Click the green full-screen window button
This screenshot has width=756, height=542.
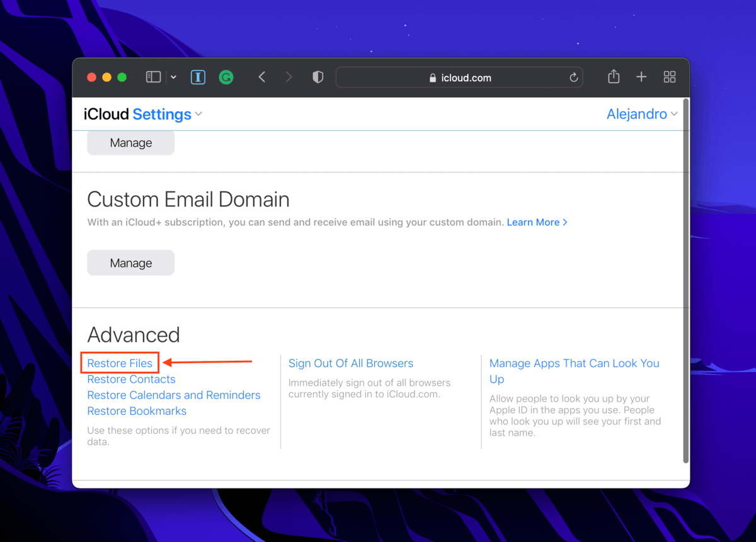pos(122,77)
